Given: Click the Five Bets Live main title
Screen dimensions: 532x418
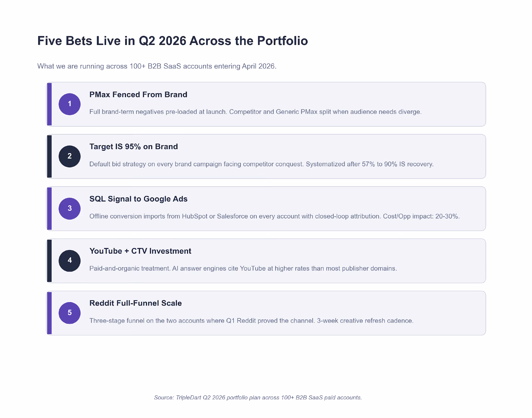Looking at the screenshot, I should pyautogui.click(x=172, y=41).
